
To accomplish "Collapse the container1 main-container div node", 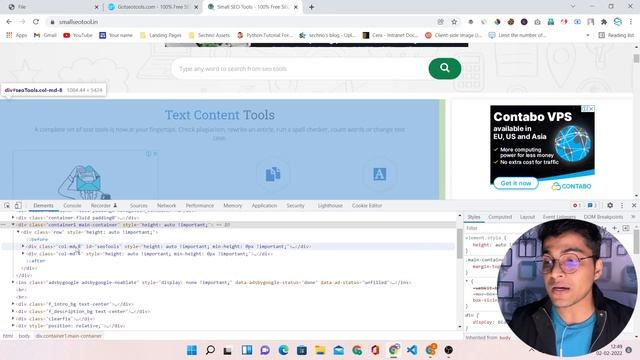I will point(13,225).
